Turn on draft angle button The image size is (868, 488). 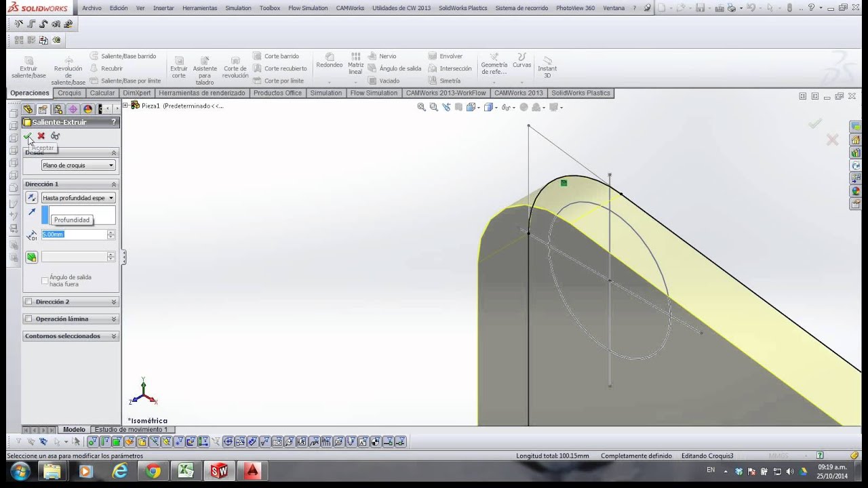tap(31, 257)
